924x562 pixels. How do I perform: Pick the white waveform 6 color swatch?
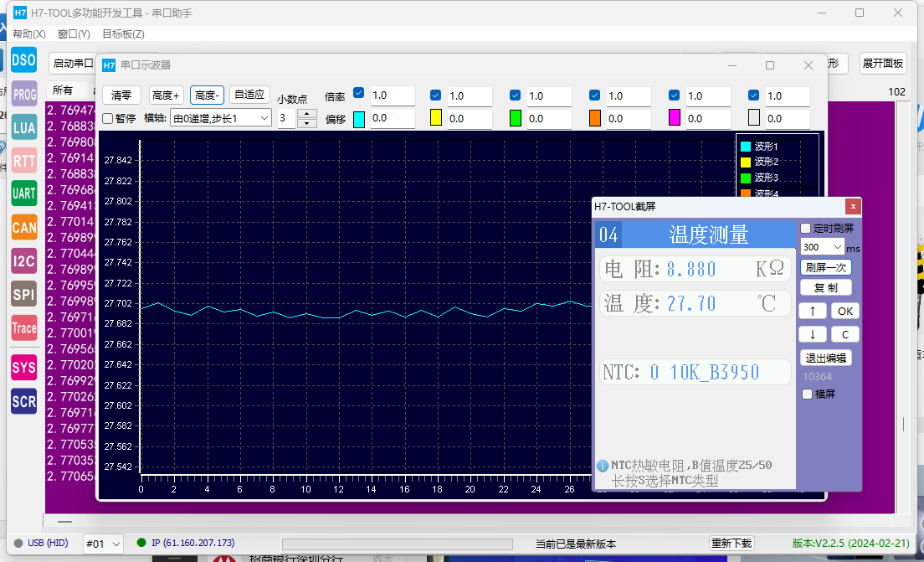[x=754, y=118]
